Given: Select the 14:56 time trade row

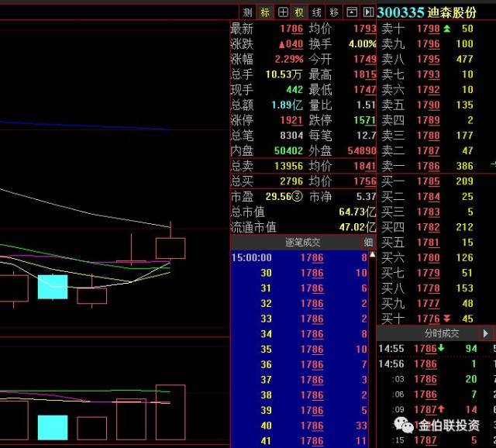Looking at the screenshot, I should (436, 364).
